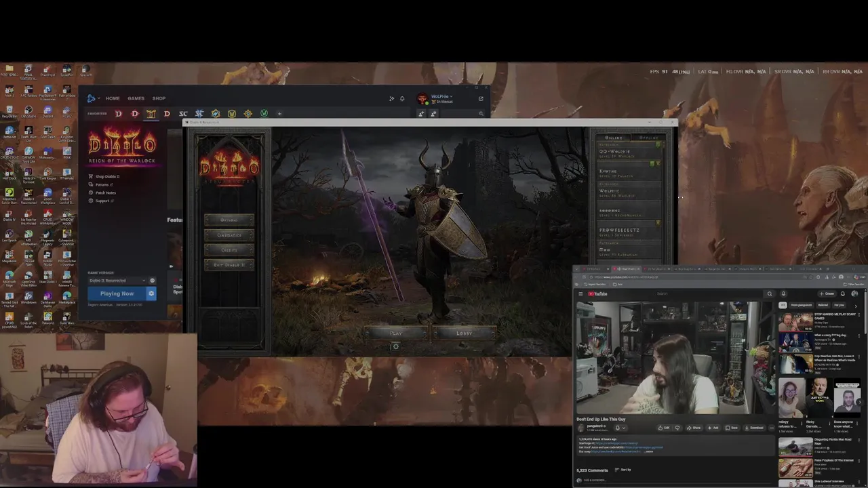The height and width of the screenshot is (488, 868).
Task: Click Cinematics in Diablo II menu
Action: pos(229,235)
